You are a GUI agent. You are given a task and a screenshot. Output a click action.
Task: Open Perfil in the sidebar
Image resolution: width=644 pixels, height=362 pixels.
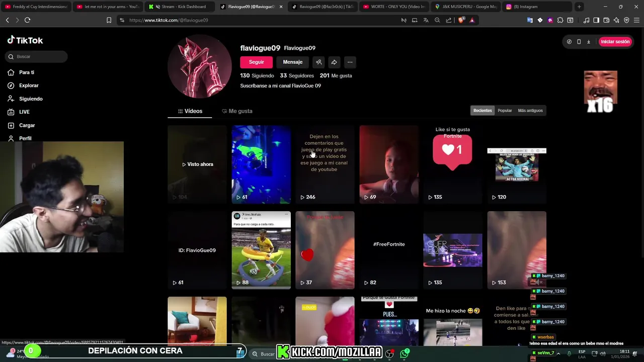(20, 138)
